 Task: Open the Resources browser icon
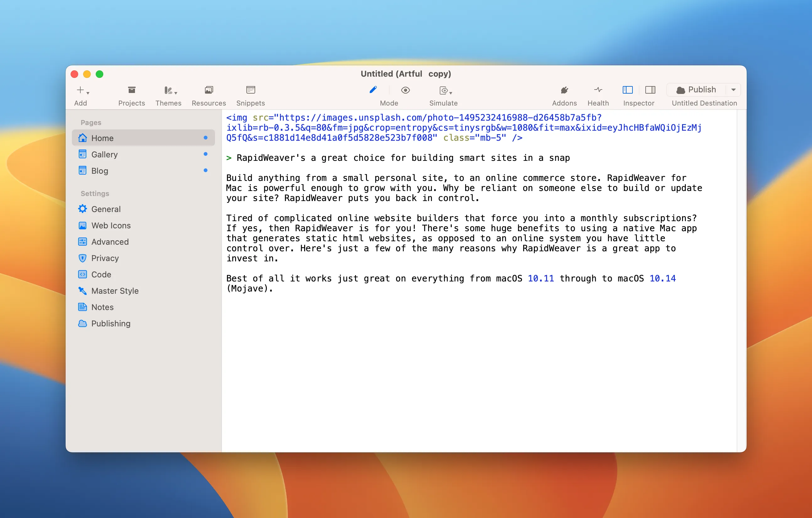point(209,90)
